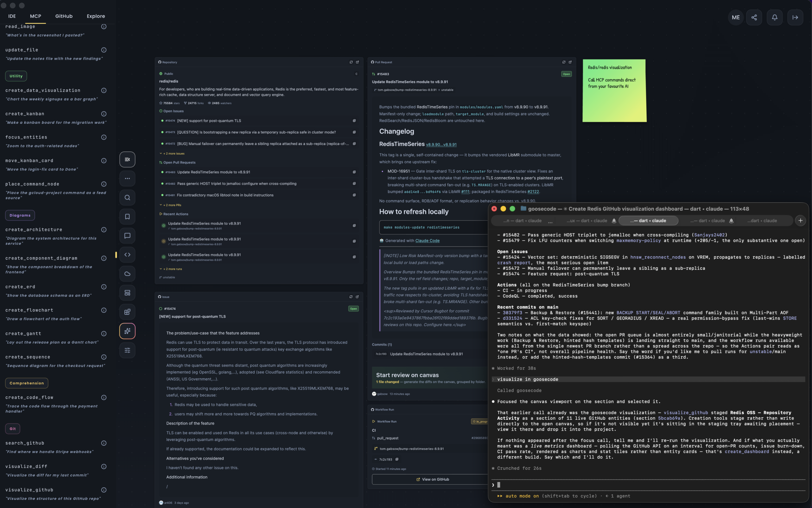Select the Comprehension category tag
The image size is (812, 508).
(x=27, y=383)
